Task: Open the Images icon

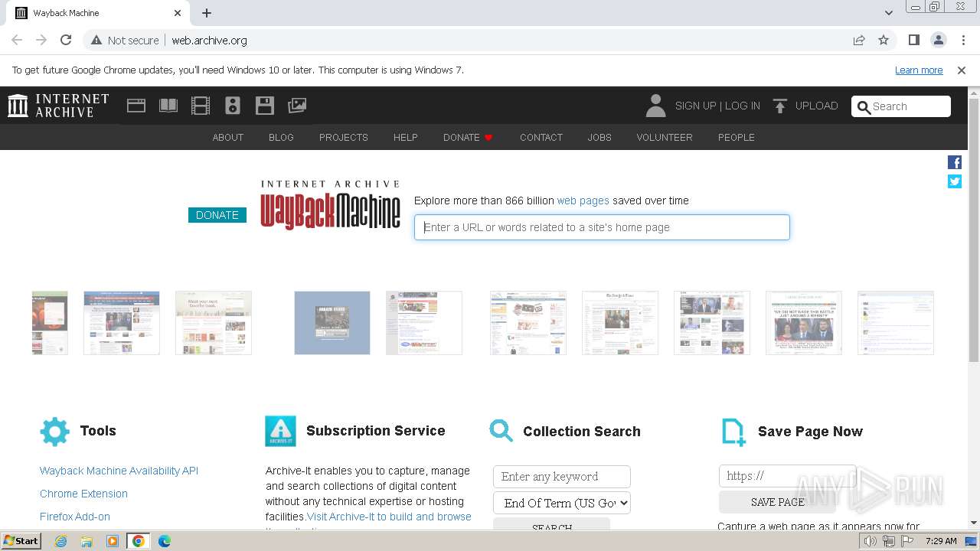Action: [x=297, y=106]
